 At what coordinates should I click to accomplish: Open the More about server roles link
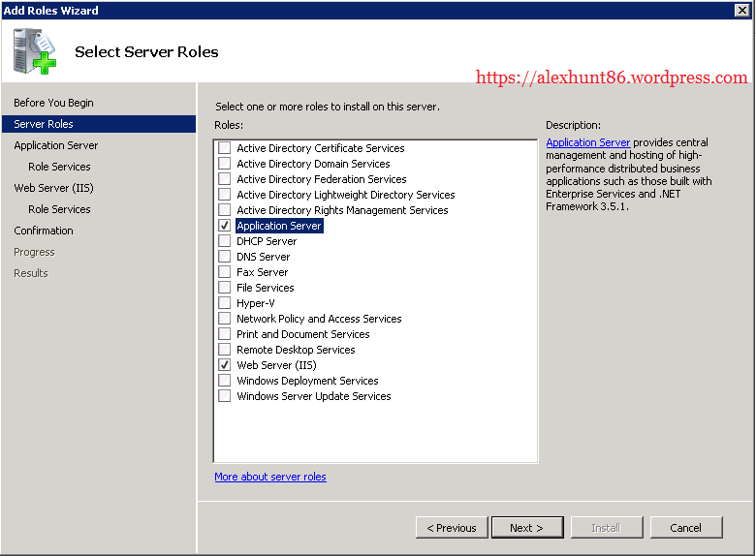[x=270, y=477]
